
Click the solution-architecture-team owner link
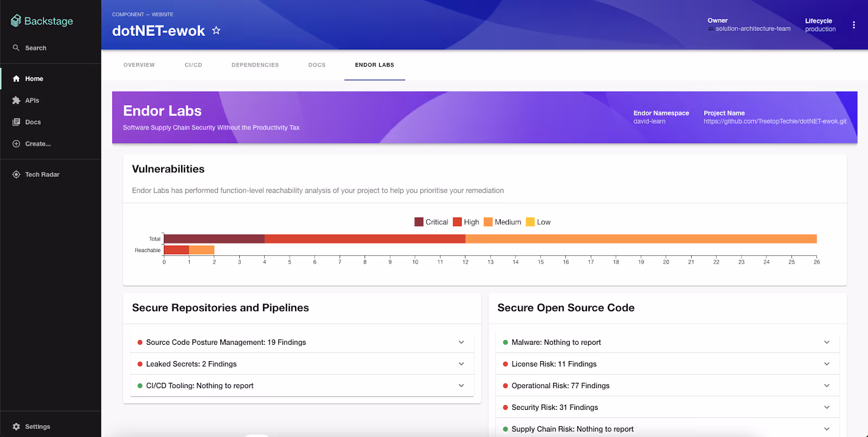click(x=753, y=29)
